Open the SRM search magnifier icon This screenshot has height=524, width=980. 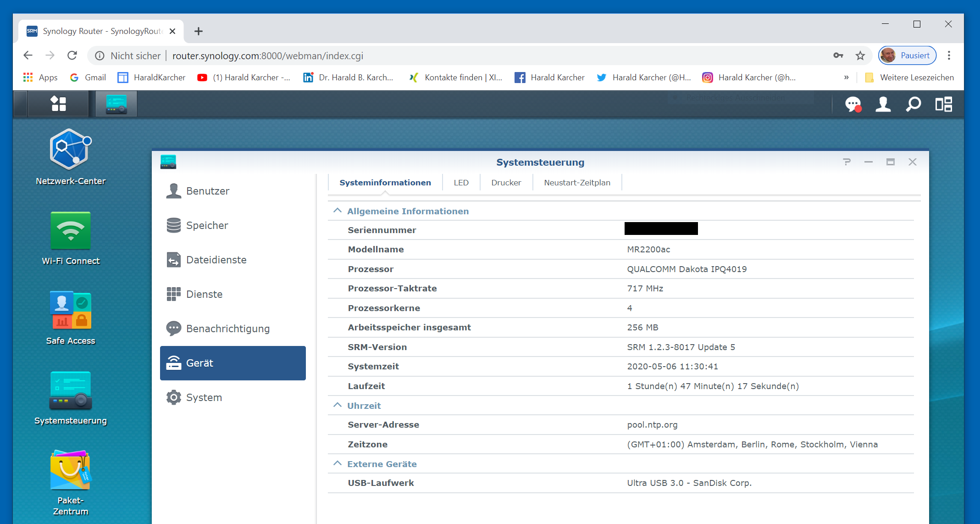tap(913, 105)
